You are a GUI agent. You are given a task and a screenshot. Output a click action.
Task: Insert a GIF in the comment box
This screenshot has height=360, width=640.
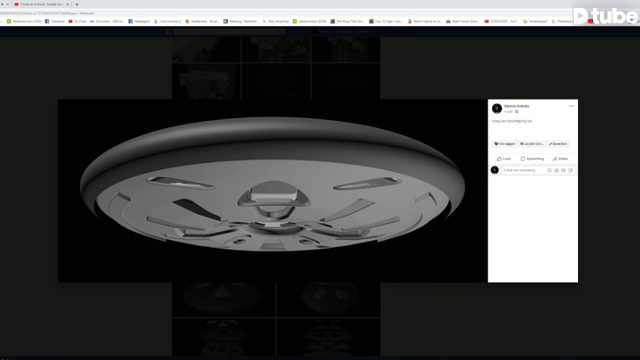(x=563, y=170)
